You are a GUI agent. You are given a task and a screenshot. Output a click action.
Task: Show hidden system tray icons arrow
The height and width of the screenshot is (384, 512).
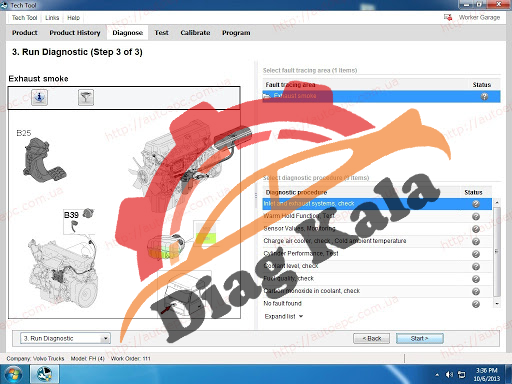coord(437,375)
